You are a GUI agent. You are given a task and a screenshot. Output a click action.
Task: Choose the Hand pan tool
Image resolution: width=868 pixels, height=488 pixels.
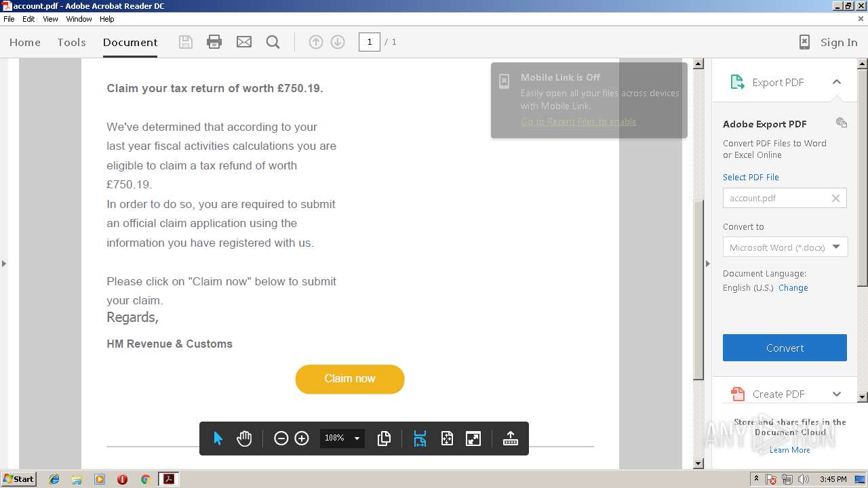(x=244, y=439)
